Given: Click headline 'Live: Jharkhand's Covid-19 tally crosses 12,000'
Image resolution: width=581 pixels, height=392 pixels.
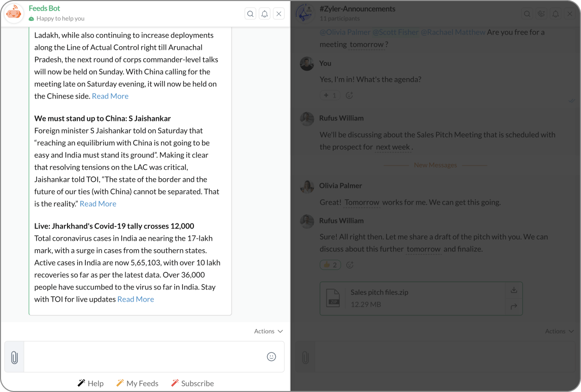Looking at the screenshot, I should tap(114, 226).
